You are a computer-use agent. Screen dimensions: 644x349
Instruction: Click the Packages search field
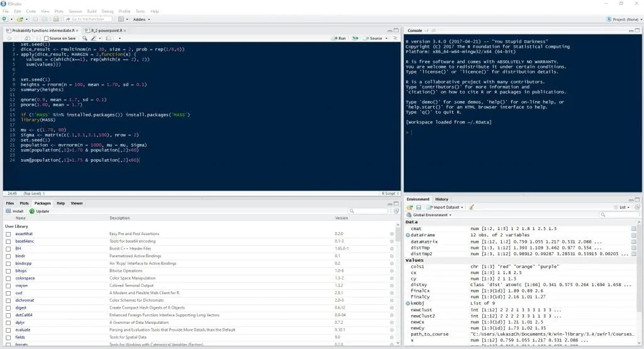click(368, 211)
